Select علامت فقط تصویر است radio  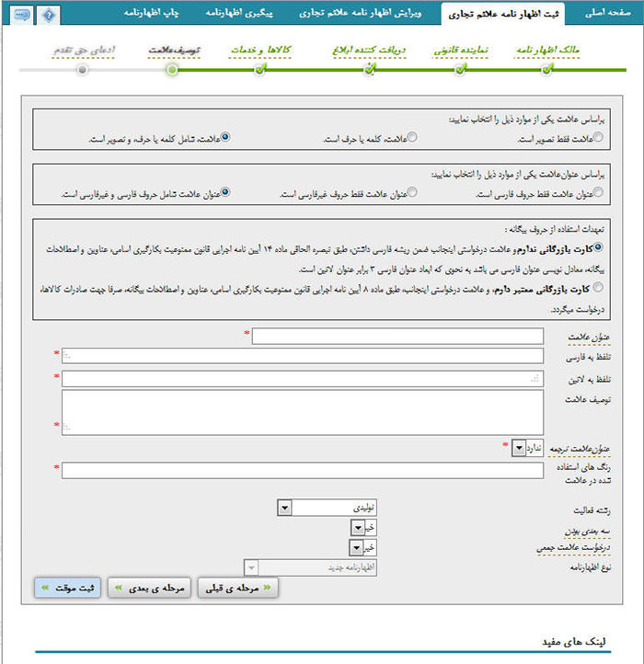(x=598, y=137)
